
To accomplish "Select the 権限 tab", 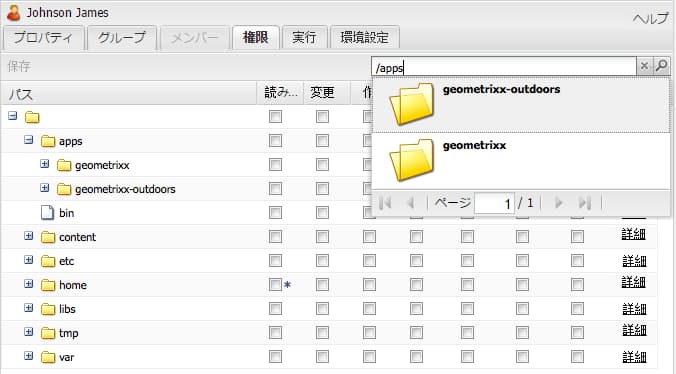I will click(256, 38).
